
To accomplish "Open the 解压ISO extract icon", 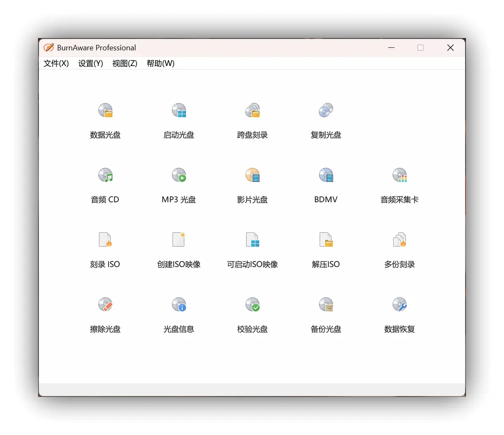I will point(326,240).
